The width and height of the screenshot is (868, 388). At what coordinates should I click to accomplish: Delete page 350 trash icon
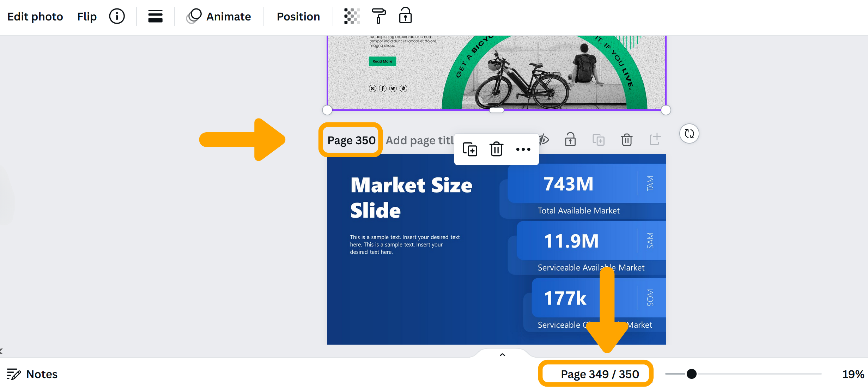627,140
